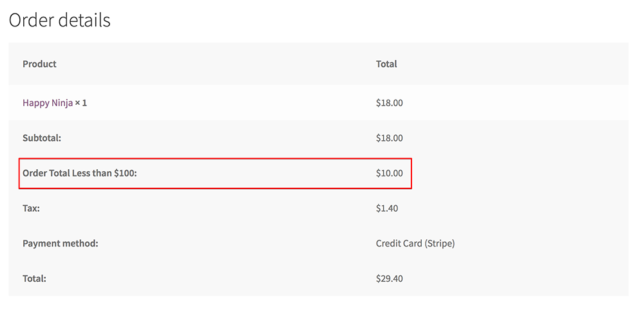This screenshot has width=644, height=312.
Task: Click the Subtotal: row label
Action: [41, 138]
